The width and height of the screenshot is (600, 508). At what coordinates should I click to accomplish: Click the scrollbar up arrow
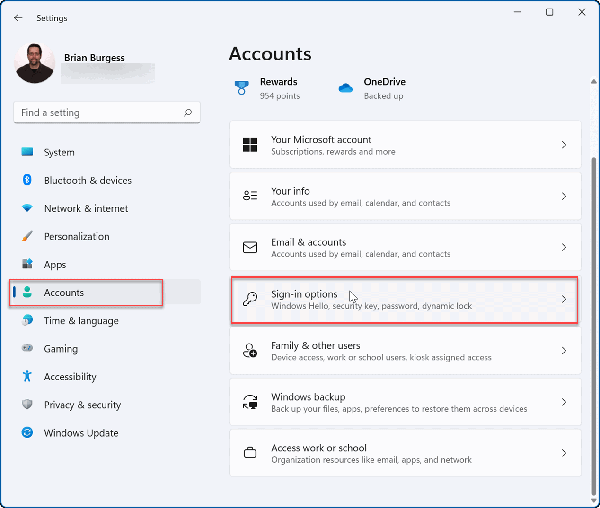[x=593, y=81]
